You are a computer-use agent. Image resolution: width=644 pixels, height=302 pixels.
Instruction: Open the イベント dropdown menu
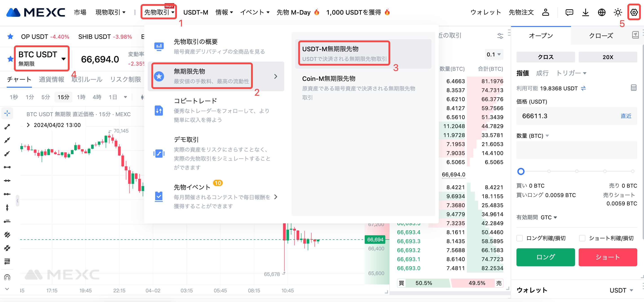pos(255,12)
